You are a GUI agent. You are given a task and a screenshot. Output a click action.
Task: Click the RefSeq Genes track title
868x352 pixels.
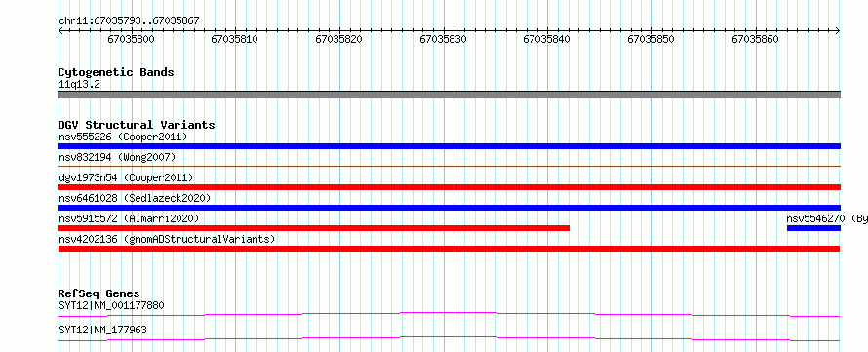(x=99, y=293)
